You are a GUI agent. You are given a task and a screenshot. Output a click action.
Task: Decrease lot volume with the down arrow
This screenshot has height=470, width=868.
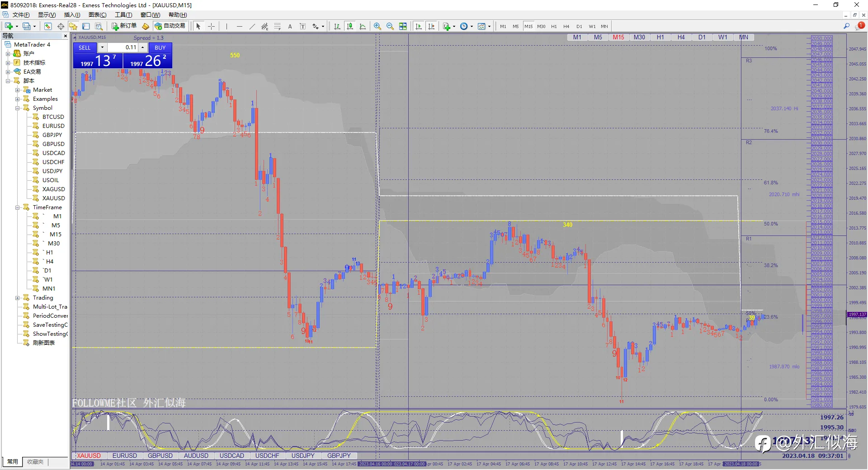(x=102, y=47)
